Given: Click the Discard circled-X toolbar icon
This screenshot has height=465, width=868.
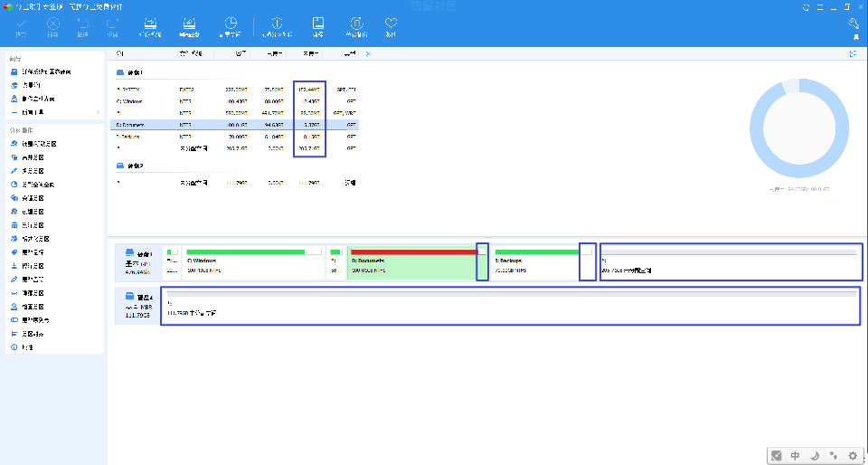Looking at the screenshot, I should click(x=52, y=24).
